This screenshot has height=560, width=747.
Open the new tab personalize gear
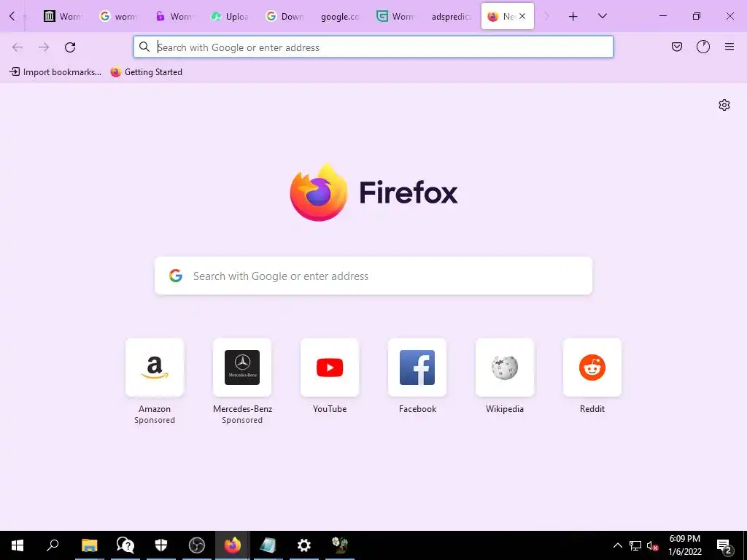tap(724, 105)
